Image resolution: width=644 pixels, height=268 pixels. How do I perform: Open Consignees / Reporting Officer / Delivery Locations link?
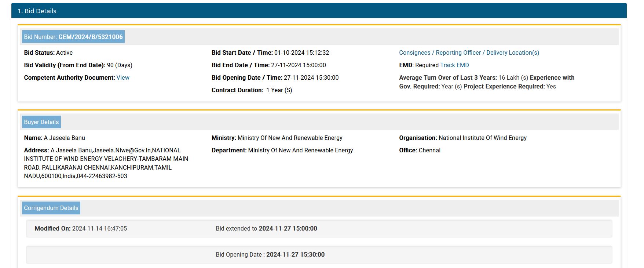469,53
